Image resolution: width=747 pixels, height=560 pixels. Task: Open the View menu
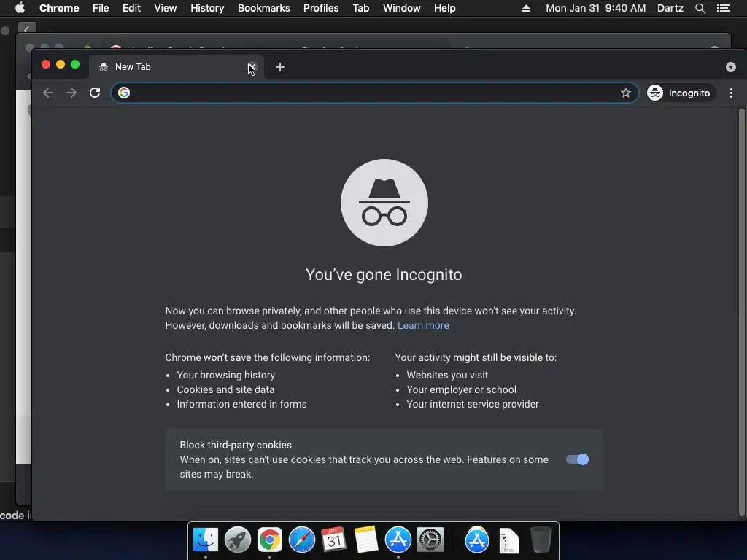pos(166,8)
